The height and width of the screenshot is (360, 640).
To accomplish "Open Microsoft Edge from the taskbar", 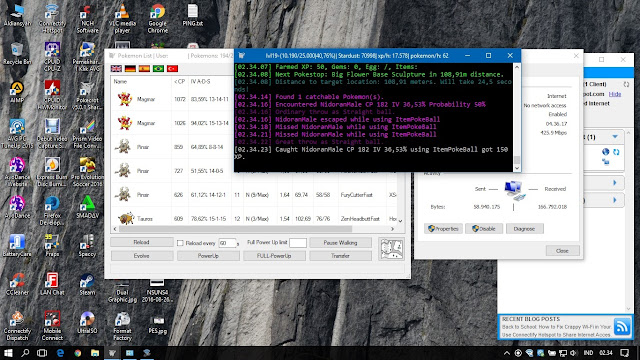I will click(60, 353).
